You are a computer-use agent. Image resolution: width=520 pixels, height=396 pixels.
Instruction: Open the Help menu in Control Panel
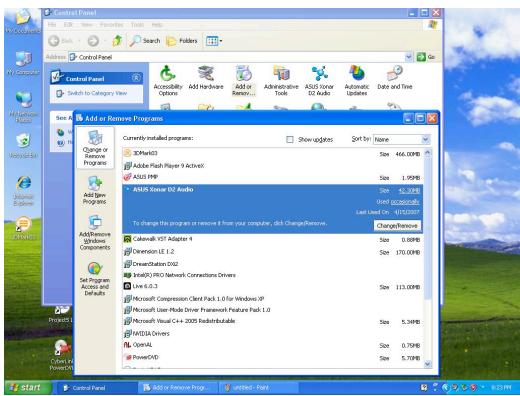click(157, 25)
